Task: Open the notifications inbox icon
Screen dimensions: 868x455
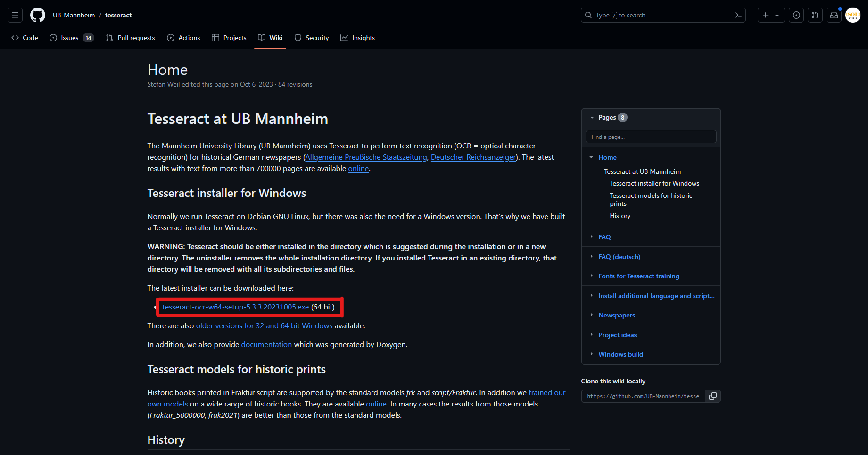Action: point(834,15)
